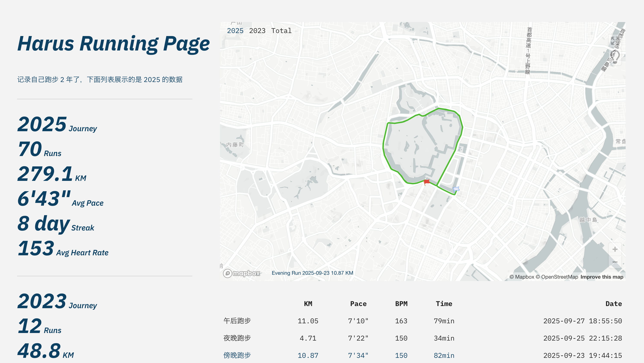This screenshot has width=644, height=363.
Task: Click the blue start flag marker
Action: [456, 190]
